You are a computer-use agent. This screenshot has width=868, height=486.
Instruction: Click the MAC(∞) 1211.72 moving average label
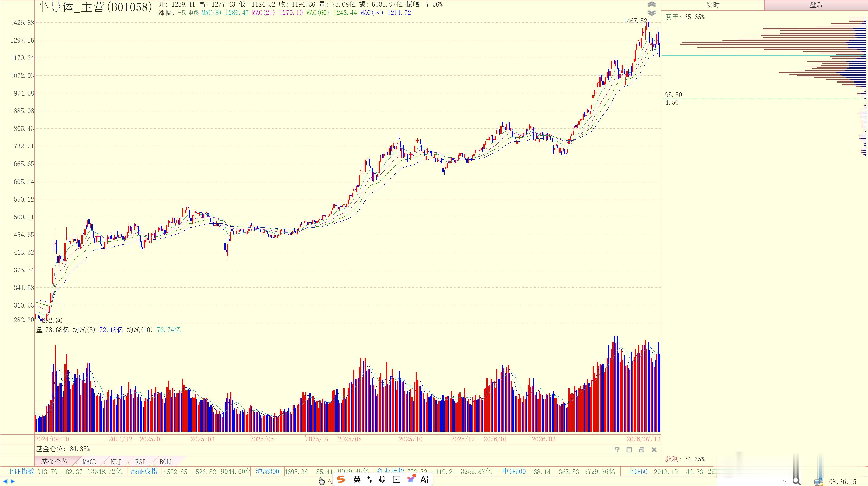coord(385,13)
